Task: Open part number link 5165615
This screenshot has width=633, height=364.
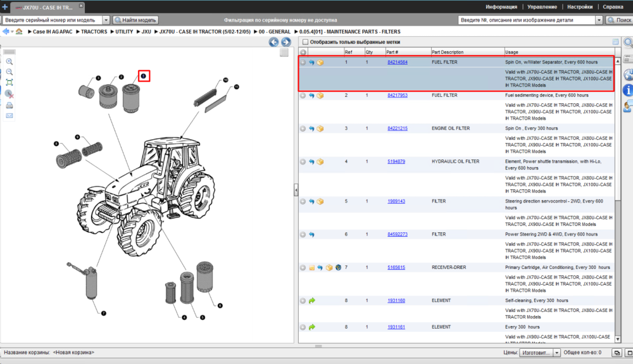Action: click(x=396, y=268)
